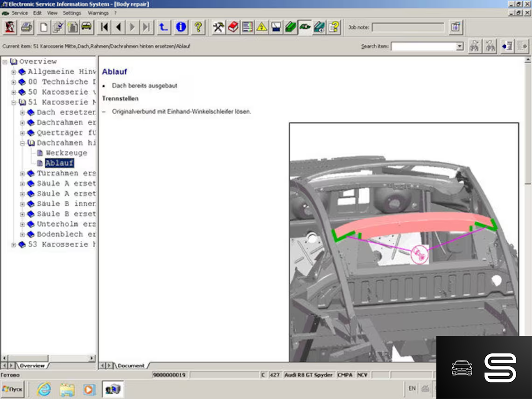The image size is (532, 399).
Task: Go to previous page arrow button
Action: point(119,27)
